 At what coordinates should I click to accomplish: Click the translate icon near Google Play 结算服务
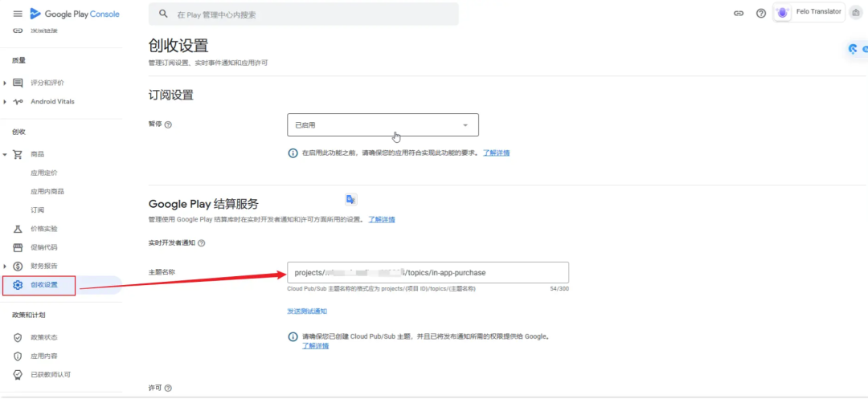(351, 199)
